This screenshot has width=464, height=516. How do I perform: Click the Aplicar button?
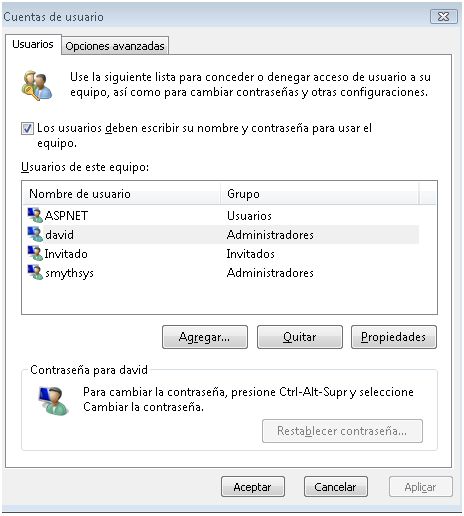point(420,487)
